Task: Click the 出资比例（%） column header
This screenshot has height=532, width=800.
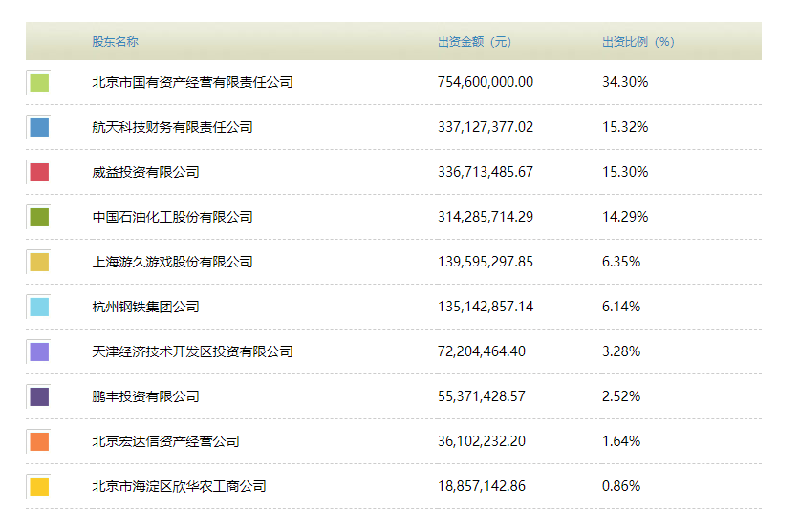Action: (638, 42)
